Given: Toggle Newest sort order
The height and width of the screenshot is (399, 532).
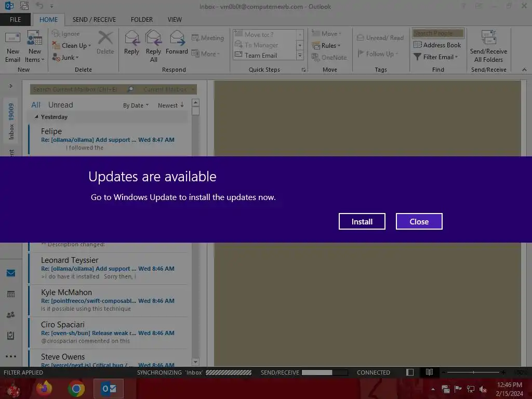Looking at the screenshot, I should (x=170, y=105).
